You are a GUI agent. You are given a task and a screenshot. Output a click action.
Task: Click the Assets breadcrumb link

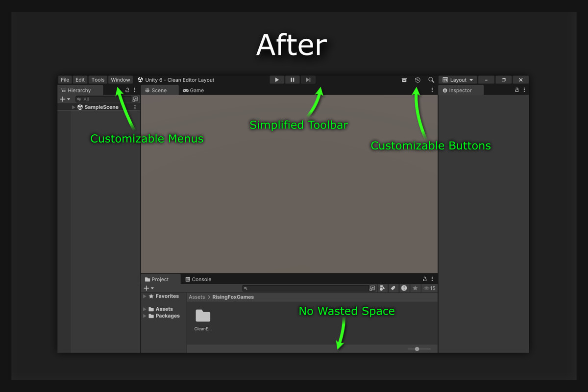pos(196,297)
